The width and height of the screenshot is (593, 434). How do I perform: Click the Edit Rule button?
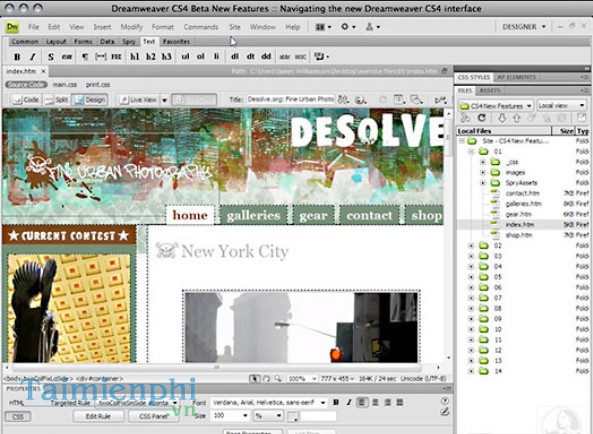[x=98, y=416]
